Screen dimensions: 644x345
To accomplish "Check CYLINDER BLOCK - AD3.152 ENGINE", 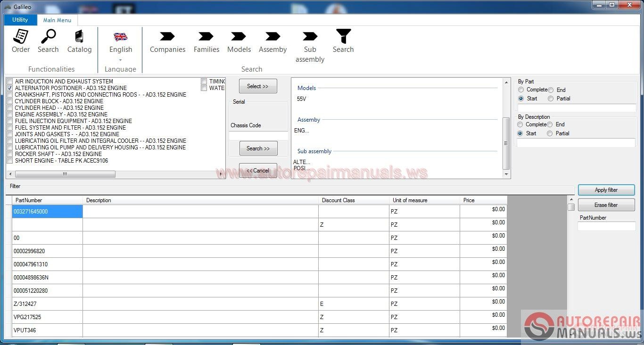I will point(10,101).
